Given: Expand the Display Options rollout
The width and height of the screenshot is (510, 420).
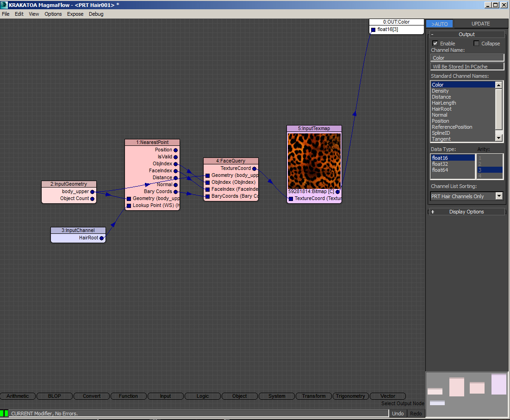Looking at the screenshot, I should tap(466, 212).
